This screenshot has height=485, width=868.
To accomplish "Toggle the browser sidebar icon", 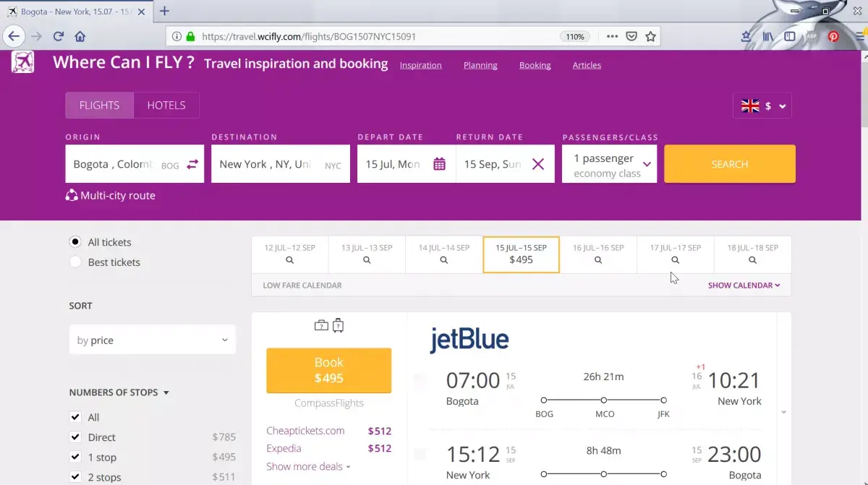I will (x=790, y=36).
